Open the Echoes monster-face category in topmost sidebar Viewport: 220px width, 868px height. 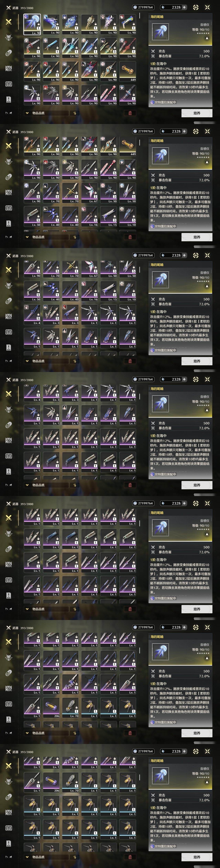(x=9, y=37)
